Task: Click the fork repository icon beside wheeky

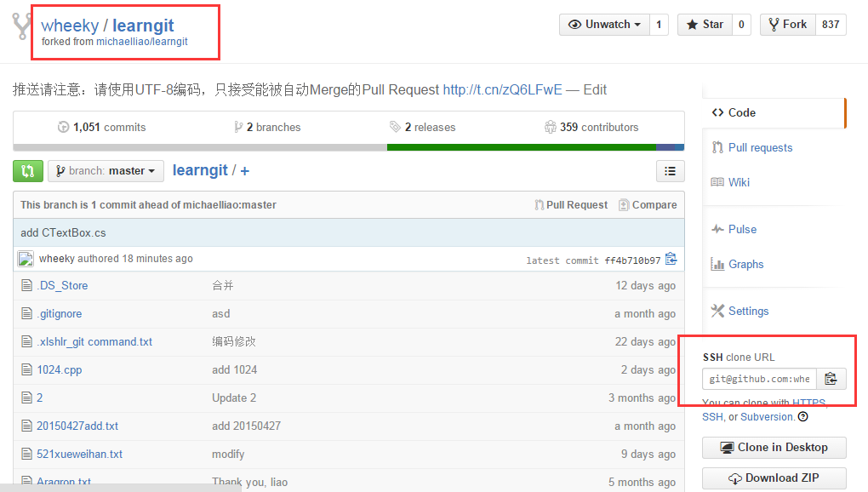Action: tap(22, 26)
